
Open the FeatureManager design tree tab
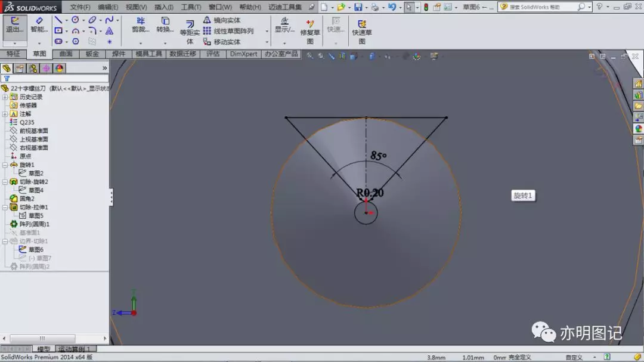[7, 68]
